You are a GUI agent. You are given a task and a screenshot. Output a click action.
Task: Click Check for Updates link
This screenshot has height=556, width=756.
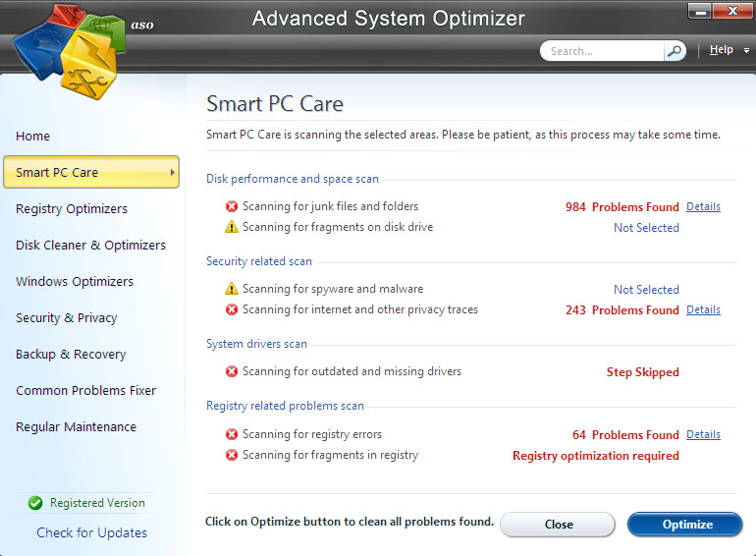91,532
